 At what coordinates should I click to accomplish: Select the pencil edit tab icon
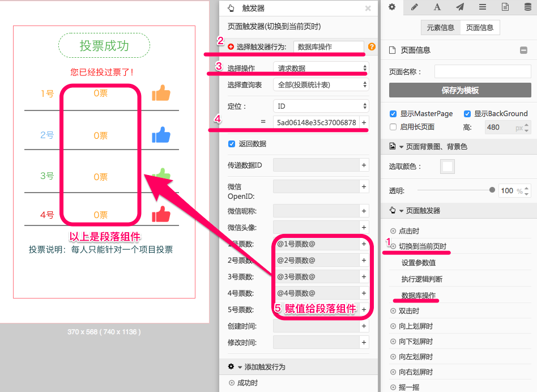coord(415,7)
